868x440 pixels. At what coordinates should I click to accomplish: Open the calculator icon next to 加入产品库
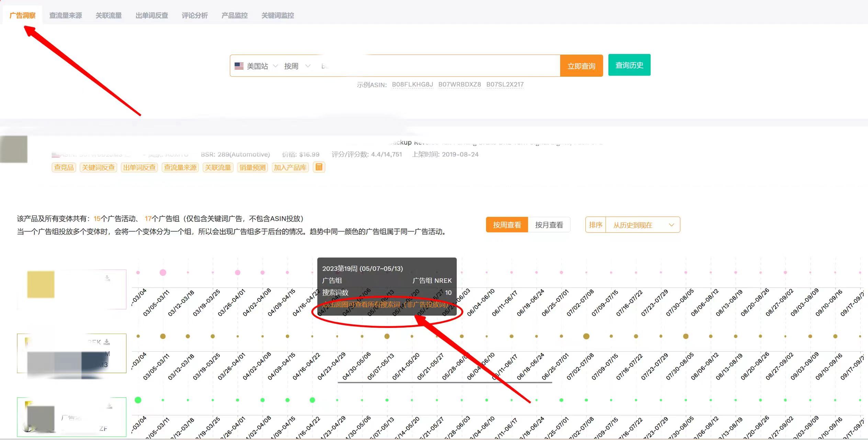tap(319, 167)
